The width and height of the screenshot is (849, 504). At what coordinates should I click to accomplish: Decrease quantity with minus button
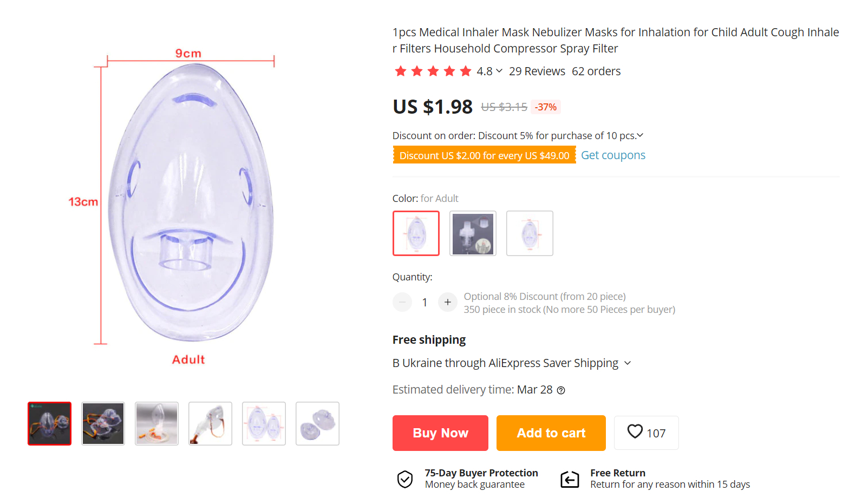[402, 302]
